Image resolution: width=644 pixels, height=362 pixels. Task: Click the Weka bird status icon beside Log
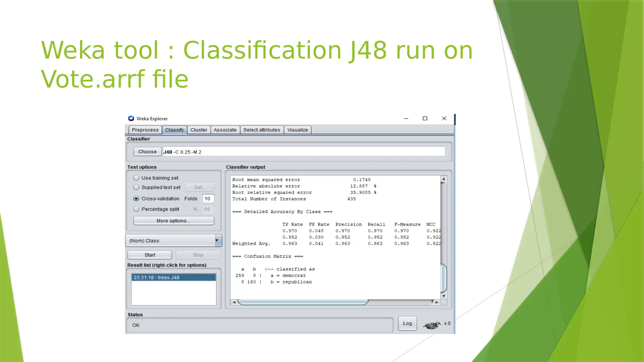click(432, 325)
